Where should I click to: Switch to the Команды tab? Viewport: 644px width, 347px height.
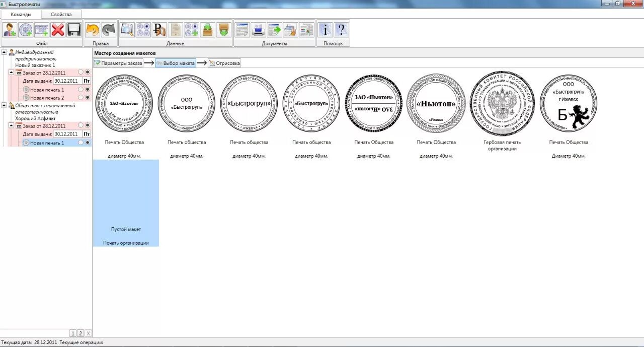(x=21, y=14)
